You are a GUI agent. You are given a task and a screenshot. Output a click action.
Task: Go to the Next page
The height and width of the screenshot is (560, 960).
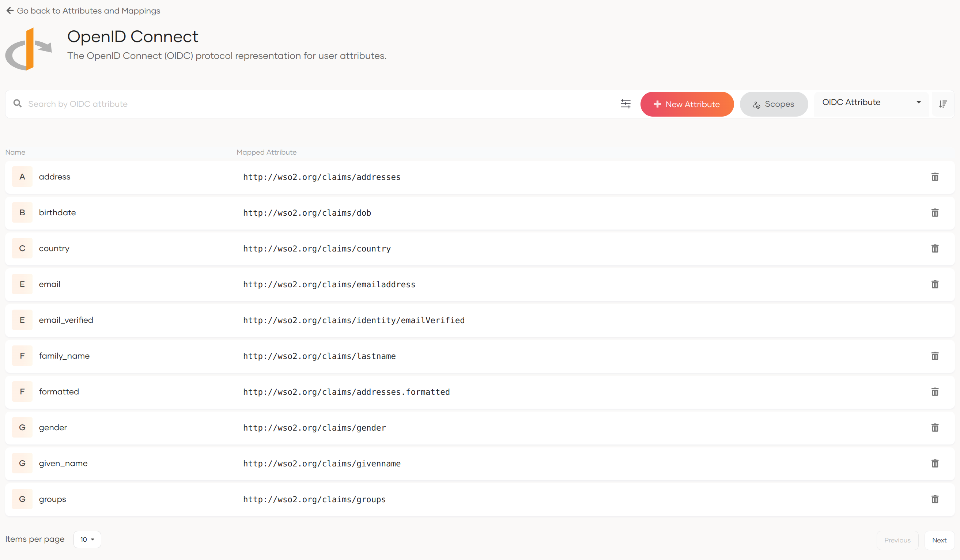pos(939,540)
